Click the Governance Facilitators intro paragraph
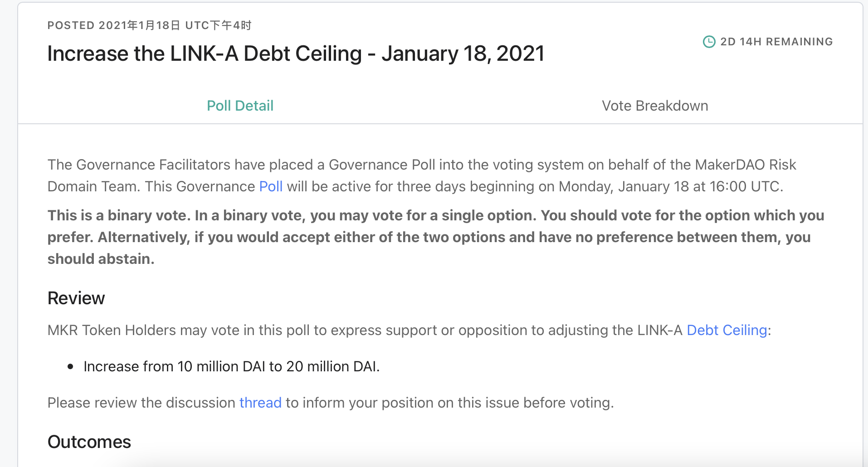The image size is (868, 467). click(x=422, y=175)
